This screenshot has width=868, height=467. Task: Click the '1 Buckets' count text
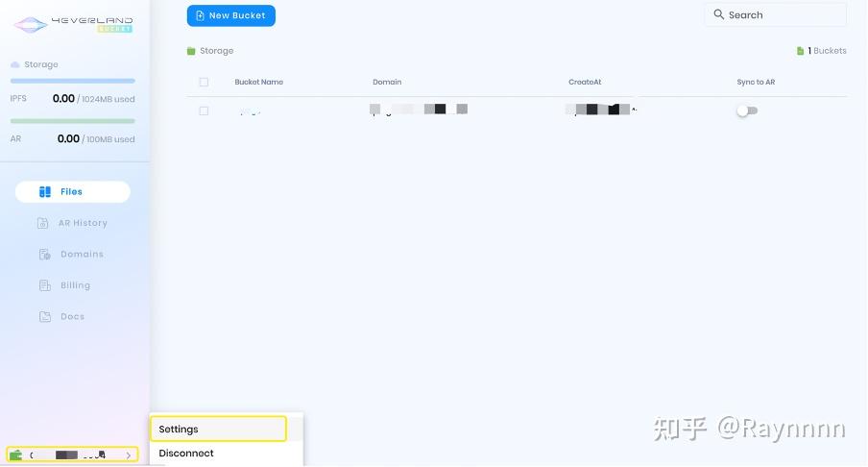[x=827, y=51]
